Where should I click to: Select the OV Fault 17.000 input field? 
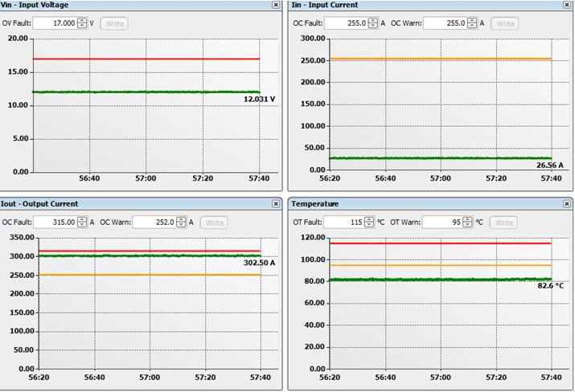point(54,23)
